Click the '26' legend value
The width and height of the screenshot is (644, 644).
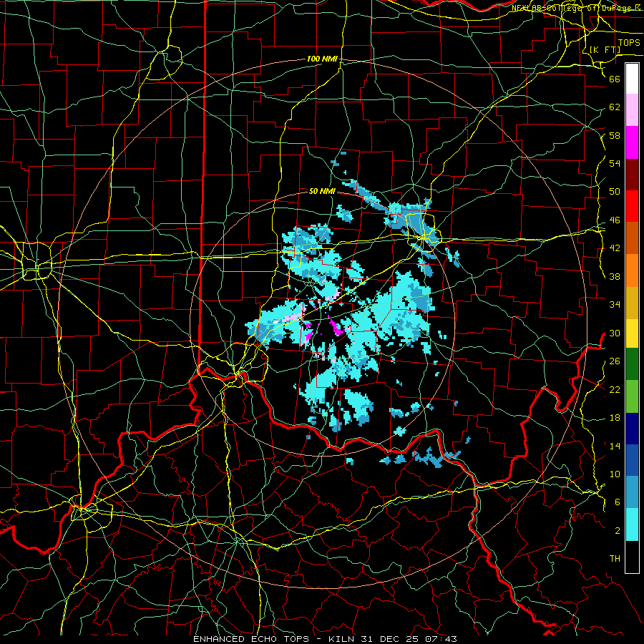pyautogui.click(x=615, y=361)
